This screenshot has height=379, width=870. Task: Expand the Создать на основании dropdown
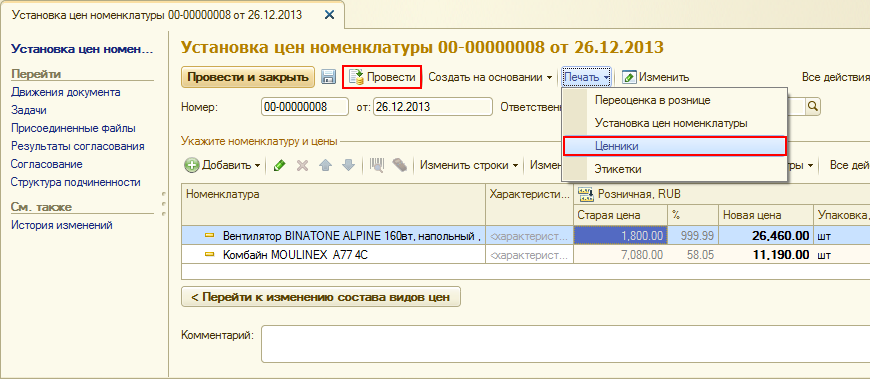coord(490,77)
